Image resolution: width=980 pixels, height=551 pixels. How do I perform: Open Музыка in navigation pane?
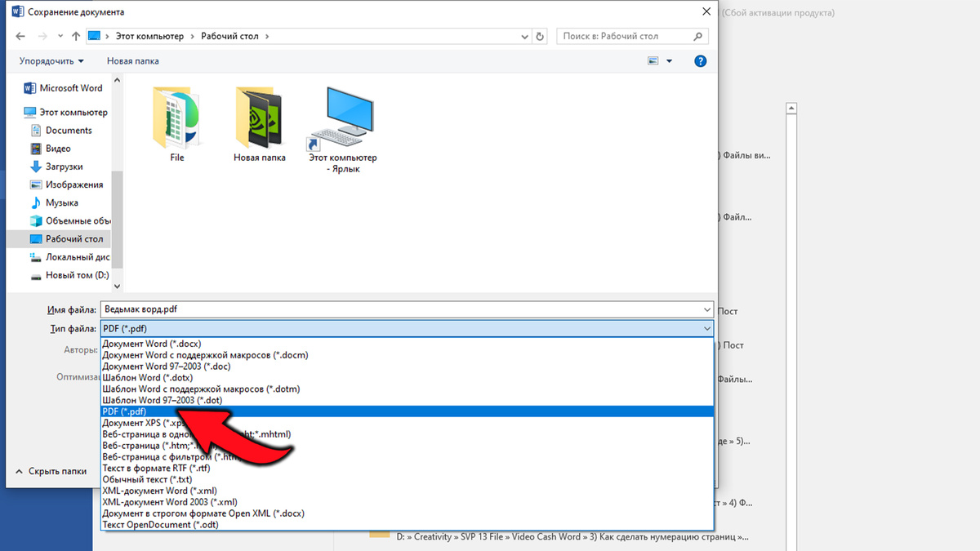point(54,202)
